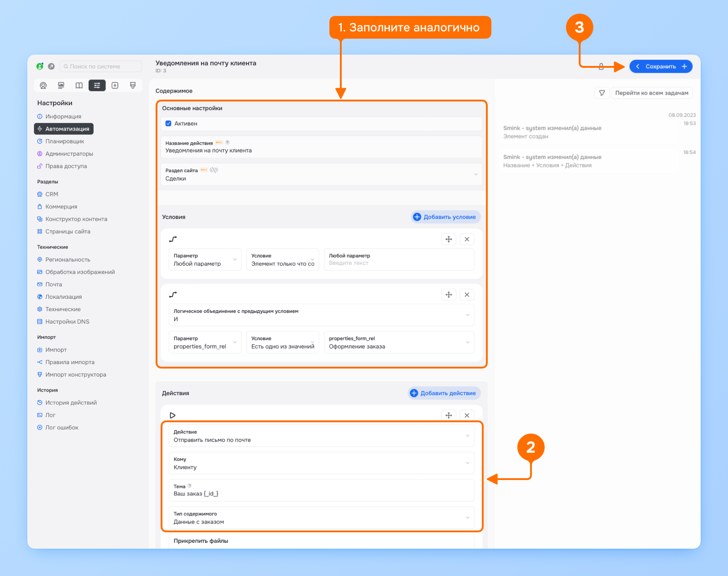Open Параметр dropdown properties_form_rel
The width and height of the screenshot is (728, 576).
pos(205,342)
